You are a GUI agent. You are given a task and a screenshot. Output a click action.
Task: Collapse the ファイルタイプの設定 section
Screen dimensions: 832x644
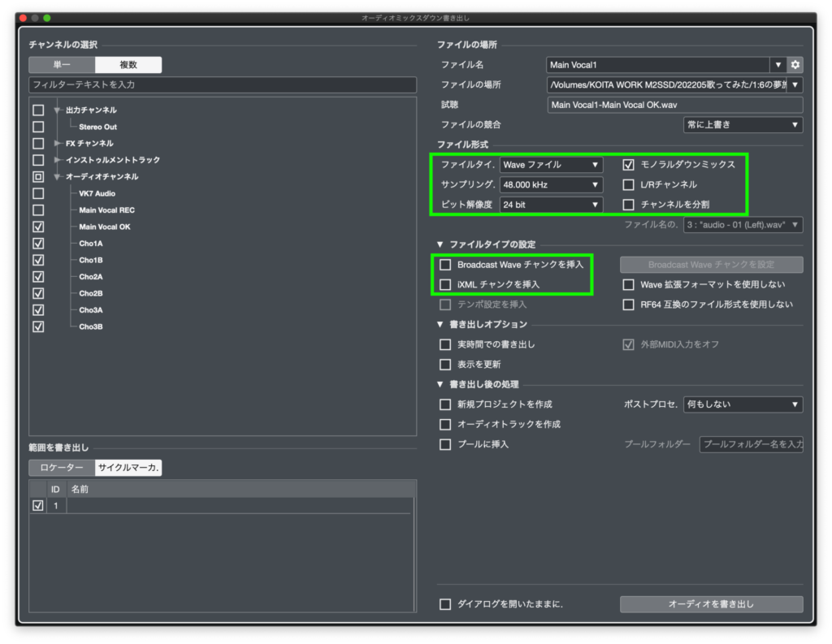pyautogui.click(x=441, y=244)
